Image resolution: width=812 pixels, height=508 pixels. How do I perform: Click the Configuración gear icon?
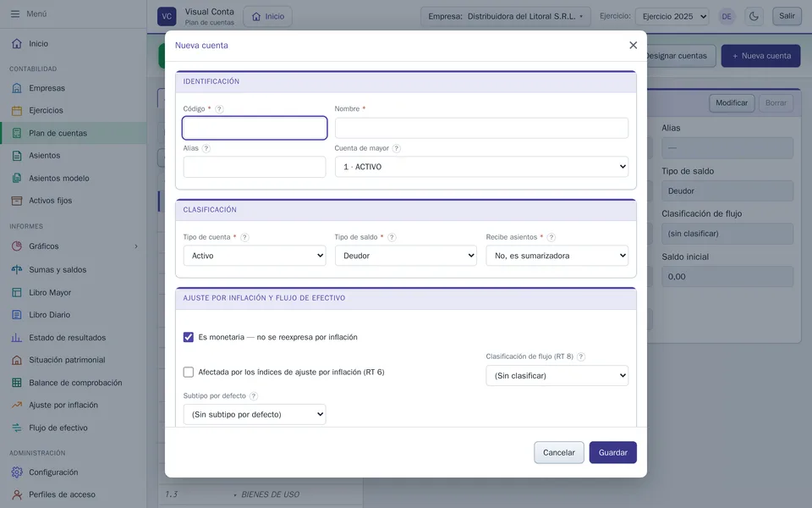pyautogui.click(x=17, y=472)
